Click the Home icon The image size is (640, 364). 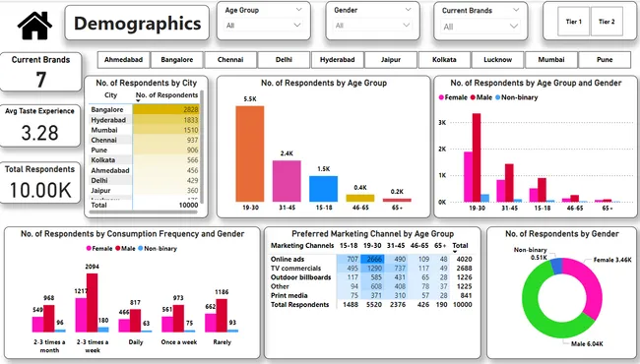point(34,26)
